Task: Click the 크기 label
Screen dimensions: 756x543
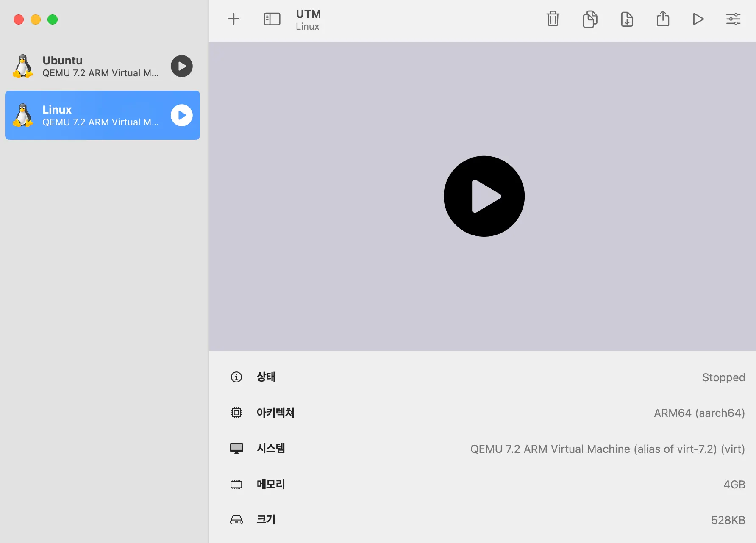Action: 266,520
